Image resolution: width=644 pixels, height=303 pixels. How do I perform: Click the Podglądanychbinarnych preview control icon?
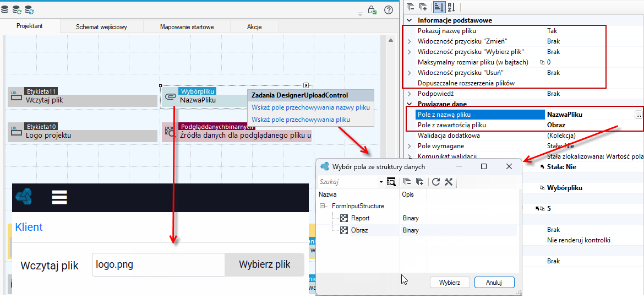coord(170,132)
